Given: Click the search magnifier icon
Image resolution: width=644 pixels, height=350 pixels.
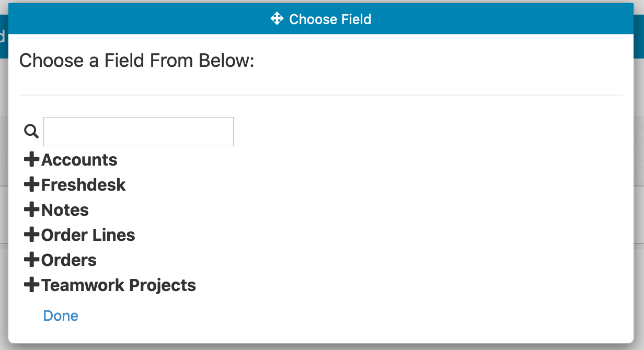Looking at the screenshot, I should tap(31, 131).
